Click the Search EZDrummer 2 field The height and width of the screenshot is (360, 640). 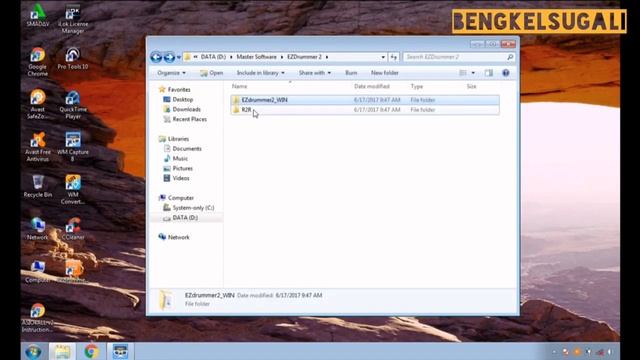click(455, 57)
